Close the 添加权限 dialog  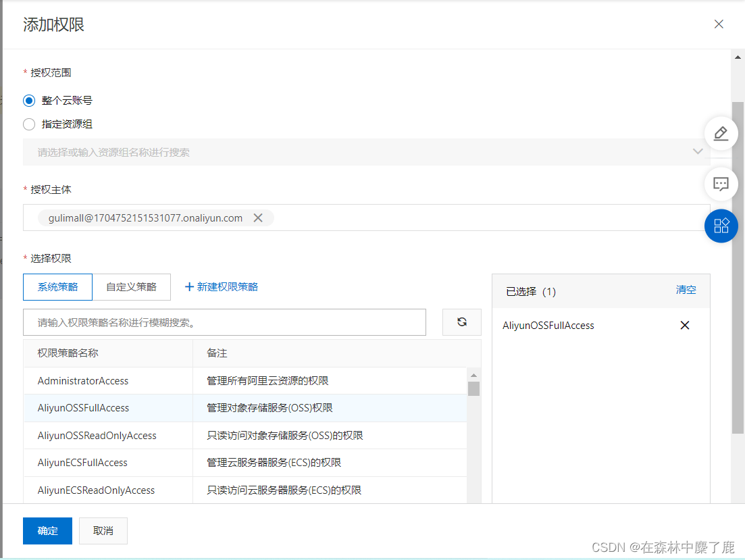719,24
